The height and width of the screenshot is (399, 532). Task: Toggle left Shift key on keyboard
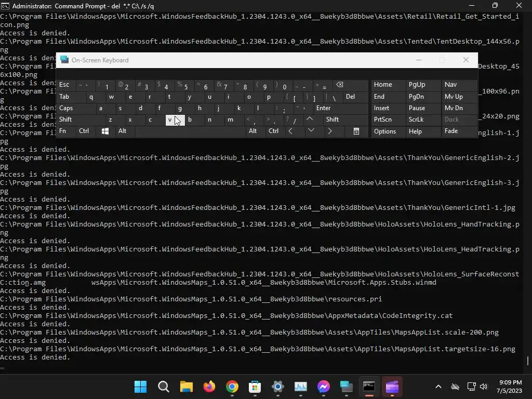coord(81,119)
